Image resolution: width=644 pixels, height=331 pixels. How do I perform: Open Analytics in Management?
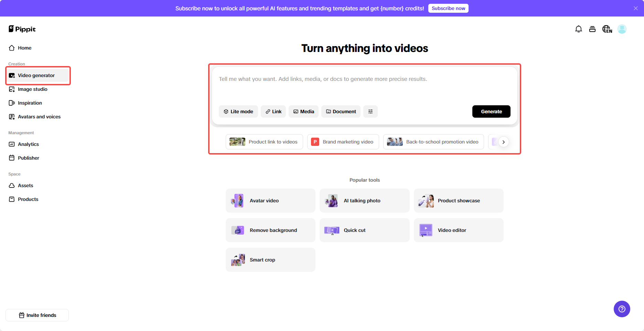coord(37,144)
